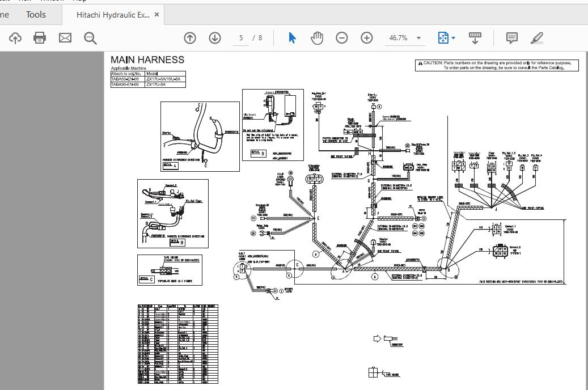Print the document using printer icon
Image resolution: width=588 pixels, height=390 pixels.
click(x=40, y=38)
